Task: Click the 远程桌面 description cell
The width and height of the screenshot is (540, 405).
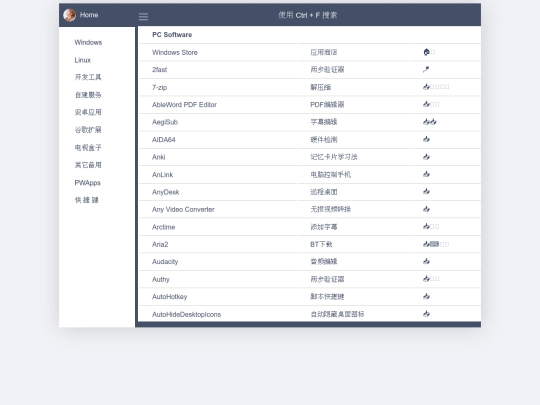Action: click(324, 192)
